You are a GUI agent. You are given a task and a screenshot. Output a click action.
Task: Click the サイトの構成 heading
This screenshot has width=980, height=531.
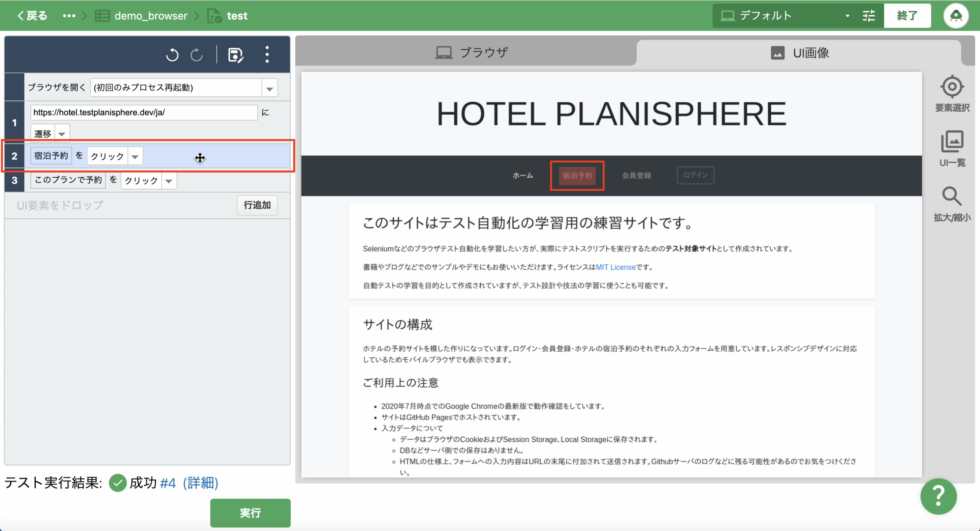click(397, 325)
